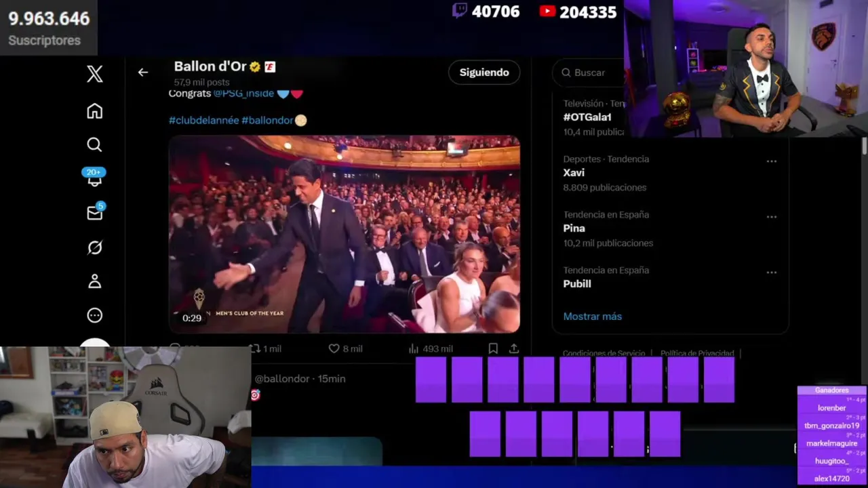This screenshot has width=868, height=488.
Task: Click alex14720 in Ganadores list
Action: [831, 479]
